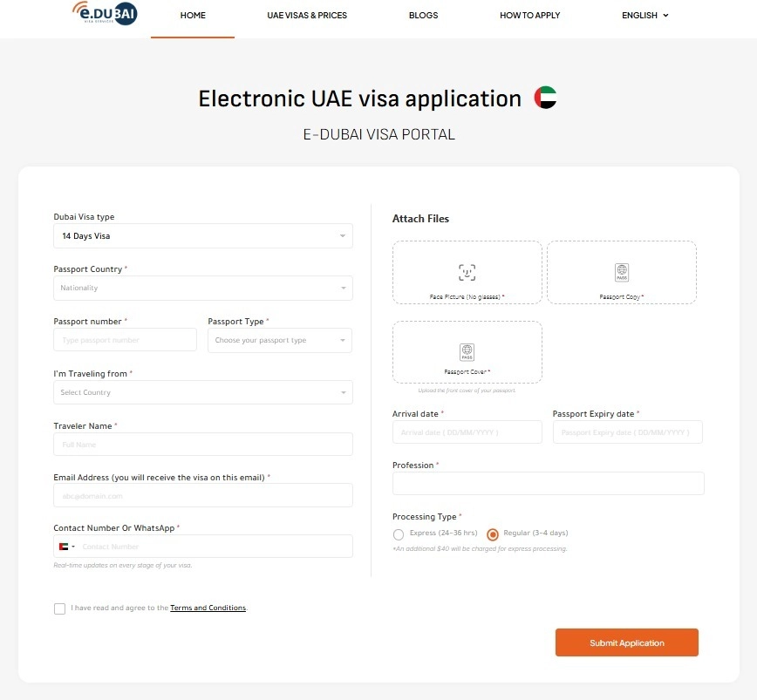
Task: Check the Terms and Conditions agreement box
Action: click(x=59, y=608)
